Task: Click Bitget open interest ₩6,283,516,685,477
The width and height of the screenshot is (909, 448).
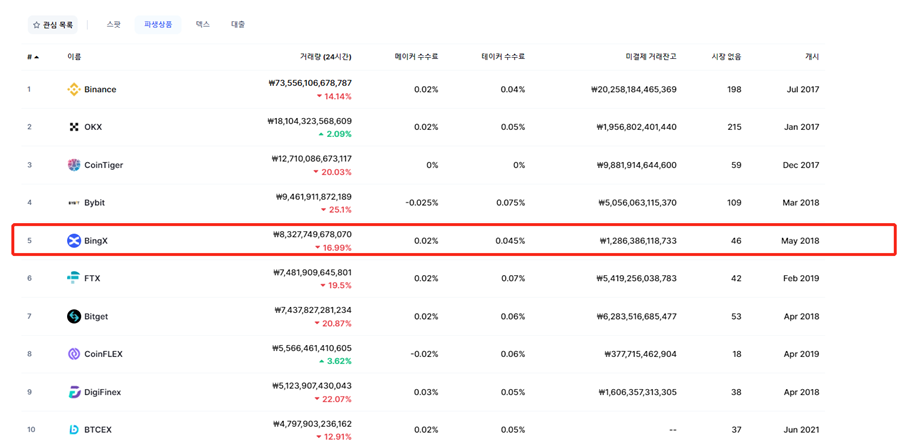Action: [636, 316]
